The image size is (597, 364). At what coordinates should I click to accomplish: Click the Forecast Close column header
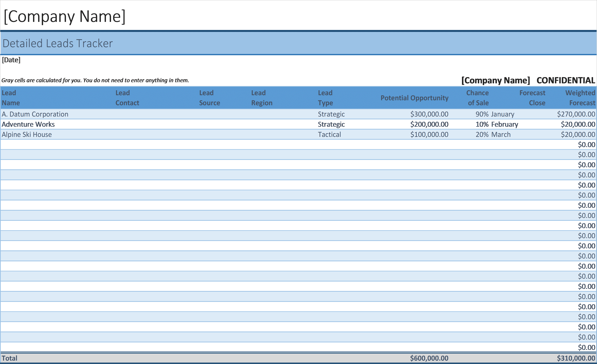532,98
